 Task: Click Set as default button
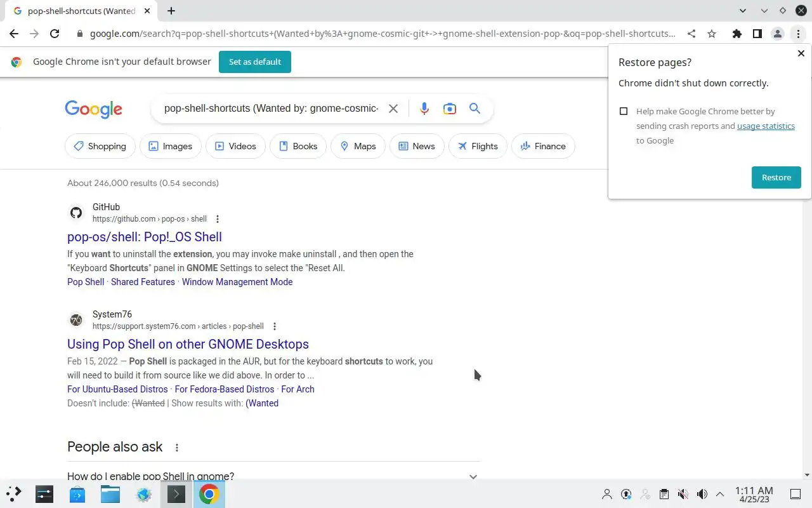click(x=255, y=62)
